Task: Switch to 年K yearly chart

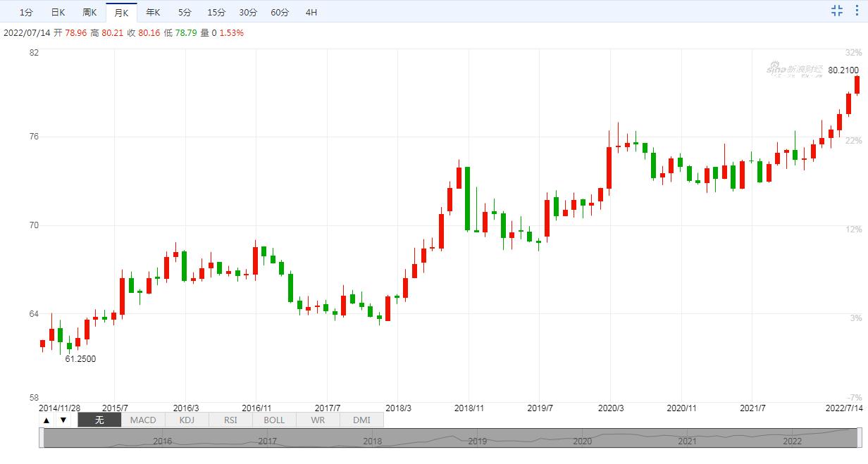Action: pos(153,12)
